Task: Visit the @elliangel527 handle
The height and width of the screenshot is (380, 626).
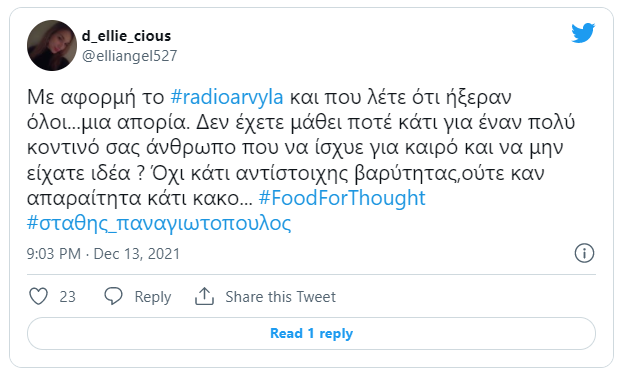Action: (129, 56)
